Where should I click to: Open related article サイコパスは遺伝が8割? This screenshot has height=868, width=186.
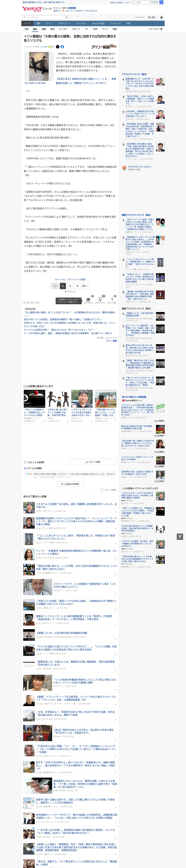tap(59, 330)
